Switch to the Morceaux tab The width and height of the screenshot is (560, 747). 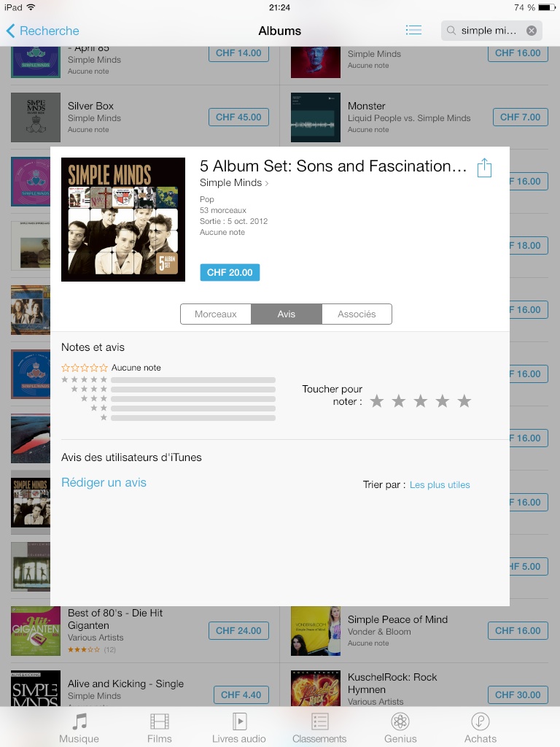(x=216, y=314)
